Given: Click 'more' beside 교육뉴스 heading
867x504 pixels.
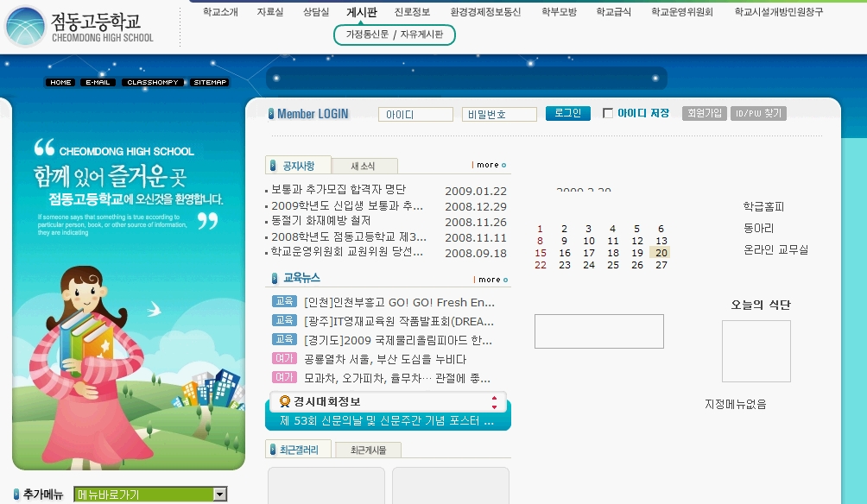Looking at the screenshot, I should pos(490,280).
